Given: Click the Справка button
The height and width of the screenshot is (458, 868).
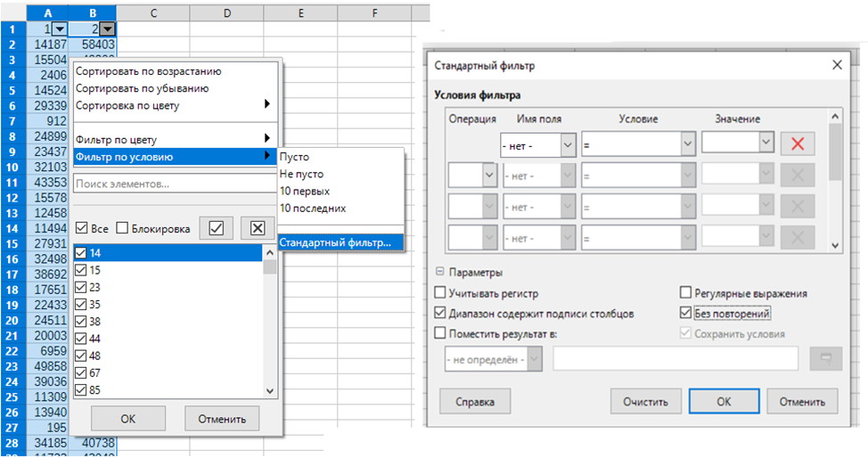Looking at the screenshot, I should 475,402.
